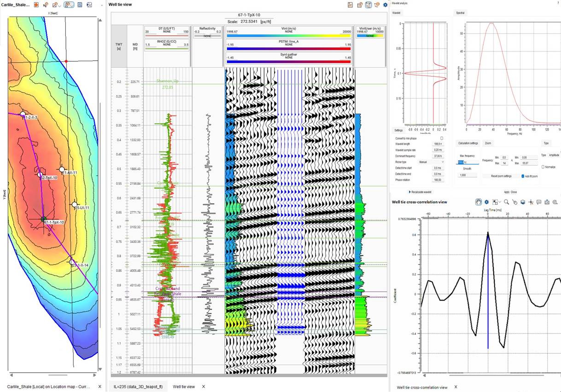Click the magnifier zoom tool in cross-correlation toolbar
The image size is (561, 392).
click(506, 202)
